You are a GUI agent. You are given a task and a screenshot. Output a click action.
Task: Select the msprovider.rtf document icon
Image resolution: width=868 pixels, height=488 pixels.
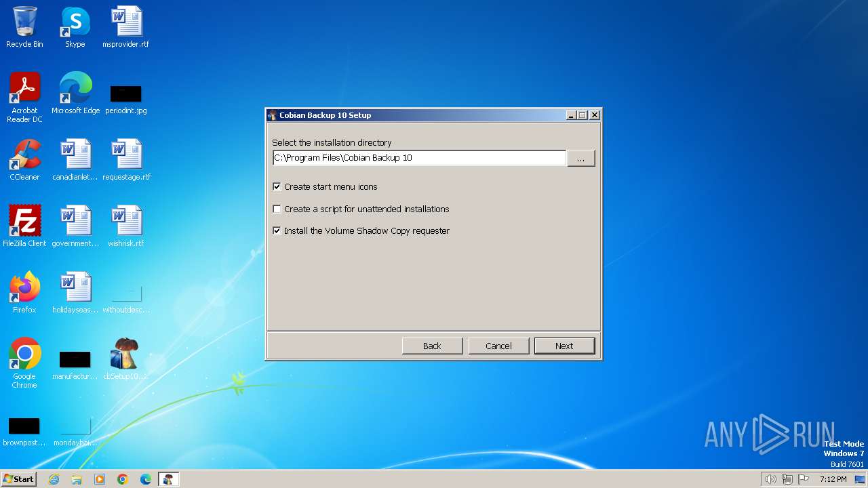pyautogui.click(x=126, y=27)
